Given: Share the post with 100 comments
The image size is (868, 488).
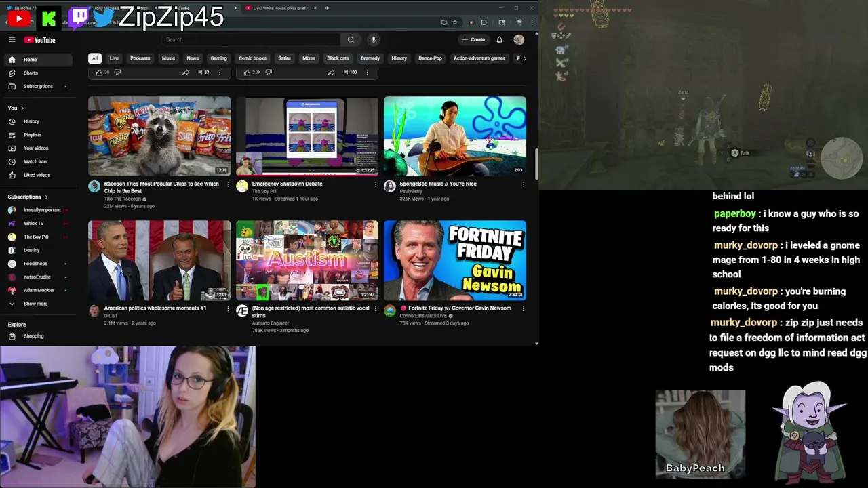Looking at the screenshot, I should coord(331,73).
